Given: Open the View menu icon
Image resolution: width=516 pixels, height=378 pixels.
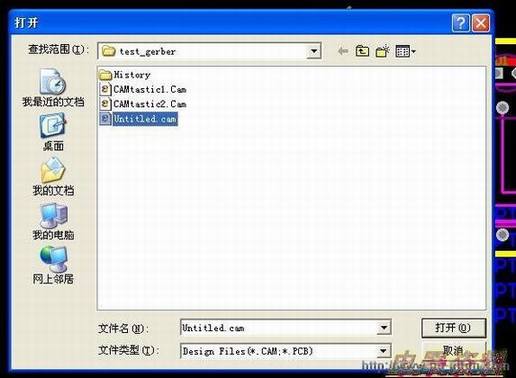Looking at the screenshot, I should 405,51.
